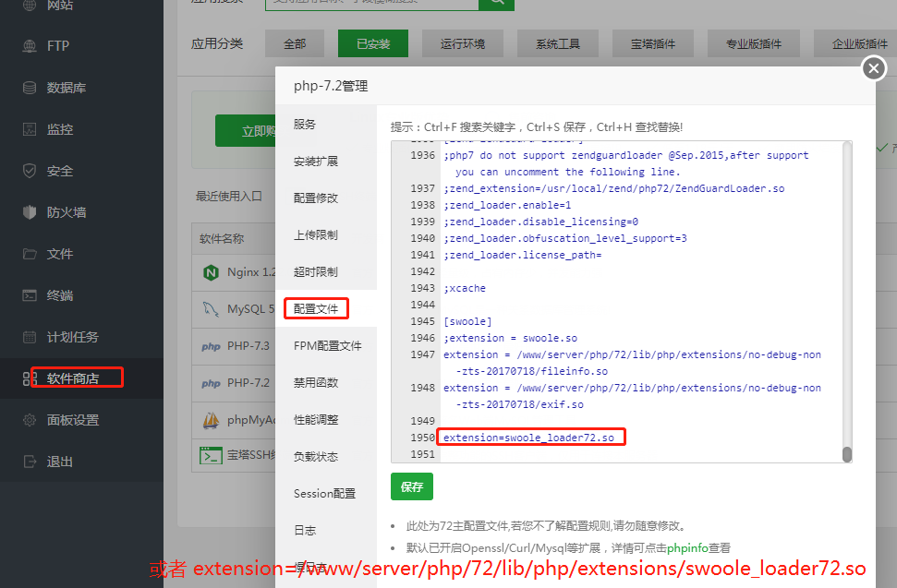
Task: Click the ;zend_loader.enable=1 line
Action: [x=507, y=205]
